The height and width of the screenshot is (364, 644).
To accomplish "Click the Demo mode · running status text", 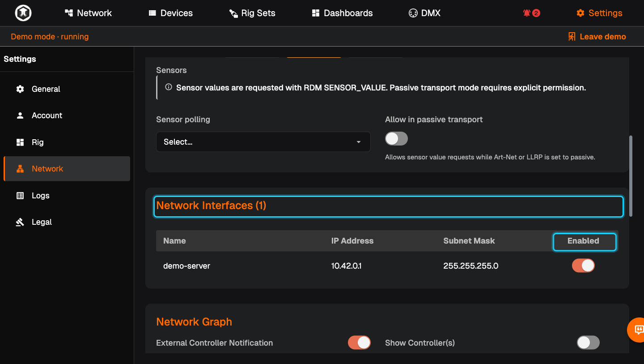I will tap(50, 37).
